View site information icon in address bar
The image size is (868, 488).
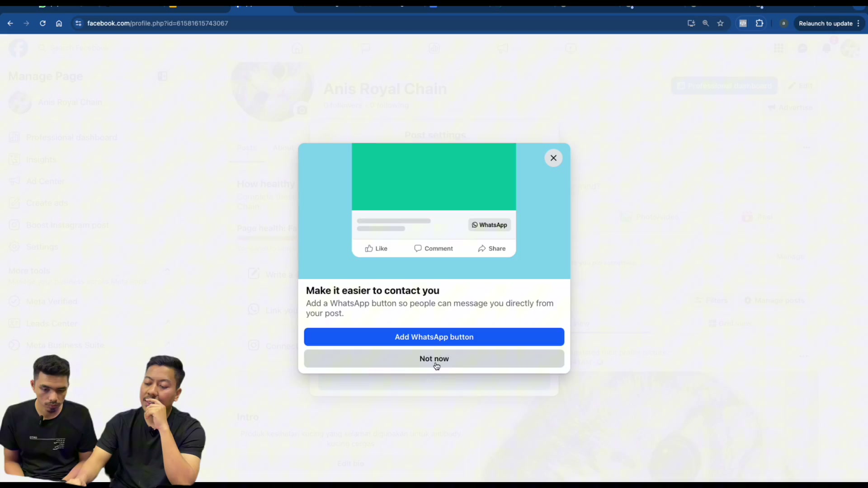click(x=78, y=23)
